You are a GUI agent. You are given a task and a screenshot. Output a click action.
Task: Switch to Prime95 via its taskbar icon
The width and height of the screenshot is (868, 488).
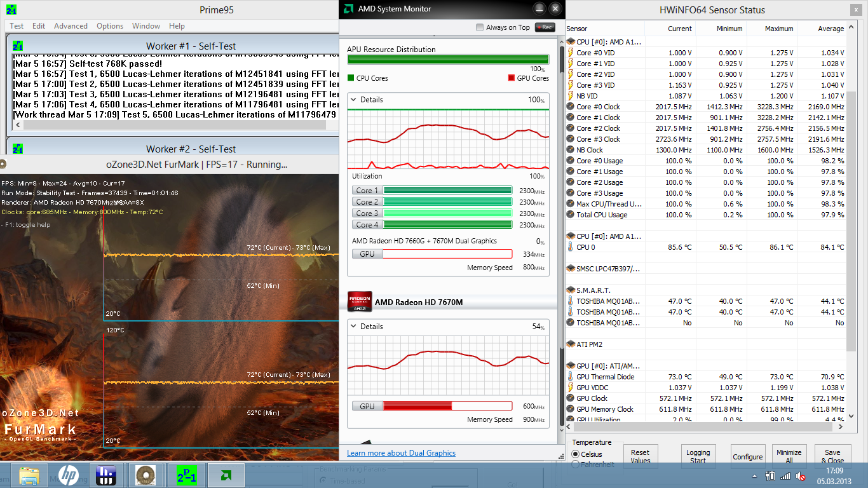186,475
